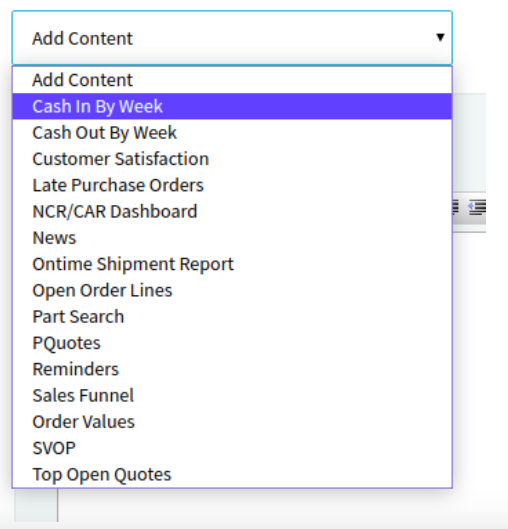Choose Cash In By Week option
The height and width of the screenshot is (529, 508).
(232, 106)
